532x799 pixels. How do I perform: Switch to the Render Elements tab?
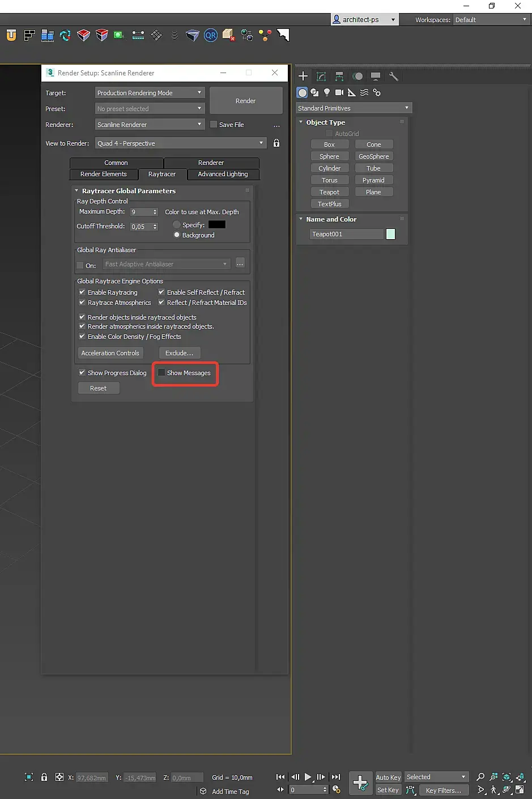[104, 174]
